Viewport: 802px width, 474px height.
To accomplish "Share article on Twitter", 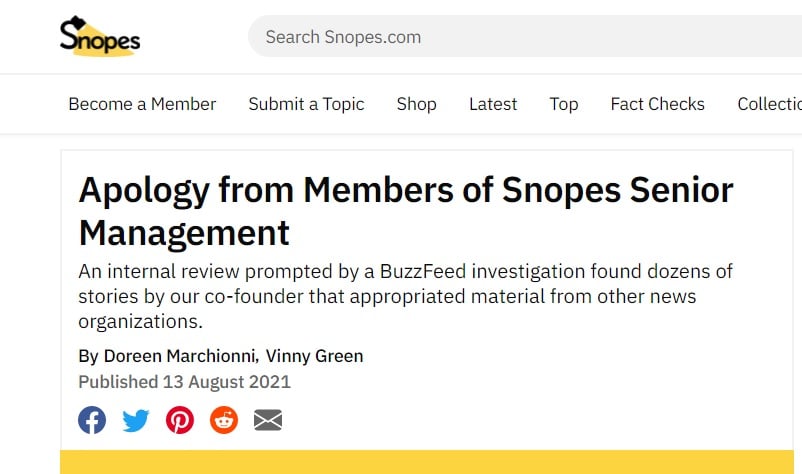I will [x=136, y=420].
